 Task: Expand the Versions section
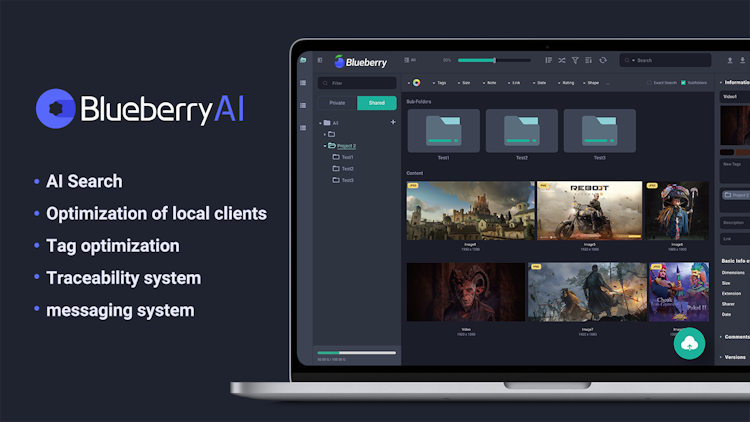pyautogui.click(x=733, y=357)
